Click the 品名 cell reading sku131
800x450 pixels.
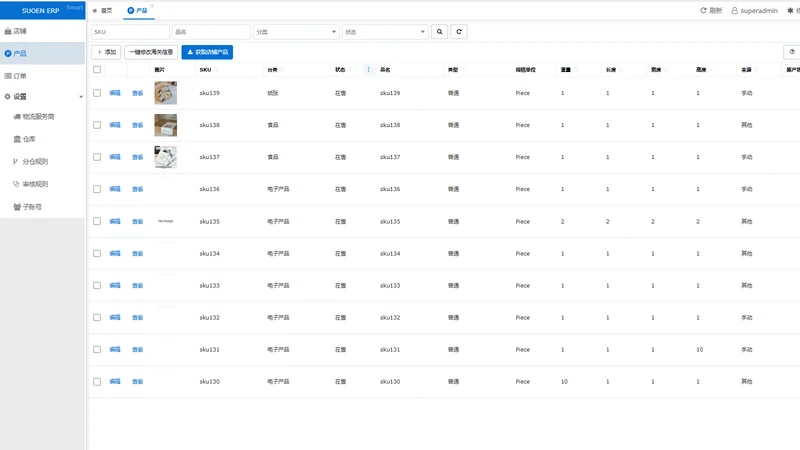pos(390,349)
